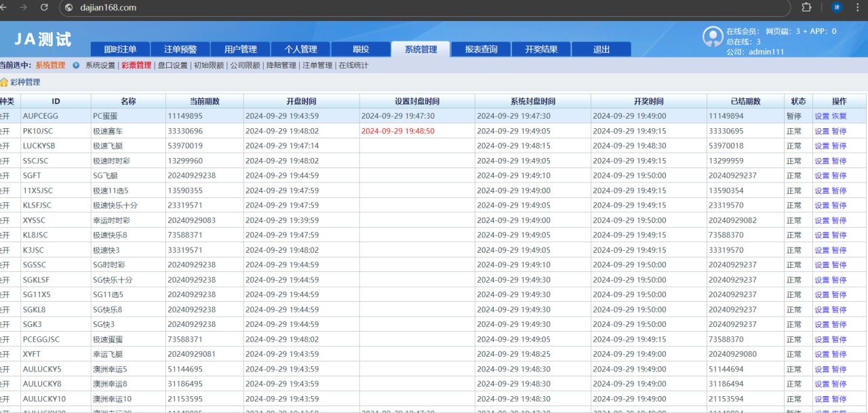The height and width of the screenshot is (413, 868).
Task: Click the user avatar icon beside online stats
Action: tap(713, 37)
